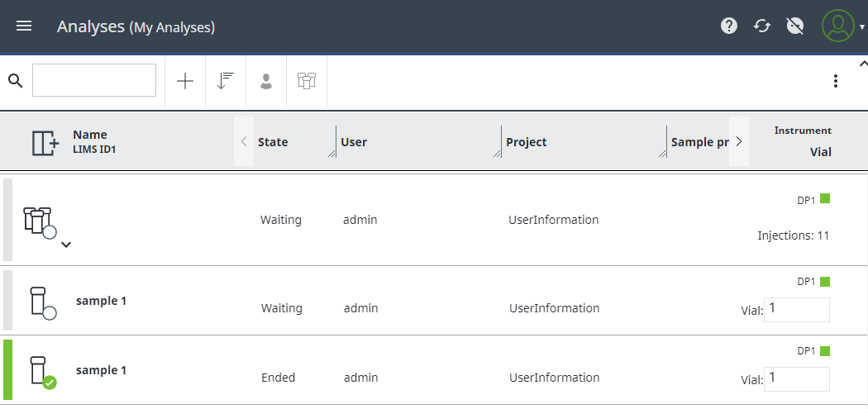Click the sequence vials toolbar icon

[x=307, y=81]
